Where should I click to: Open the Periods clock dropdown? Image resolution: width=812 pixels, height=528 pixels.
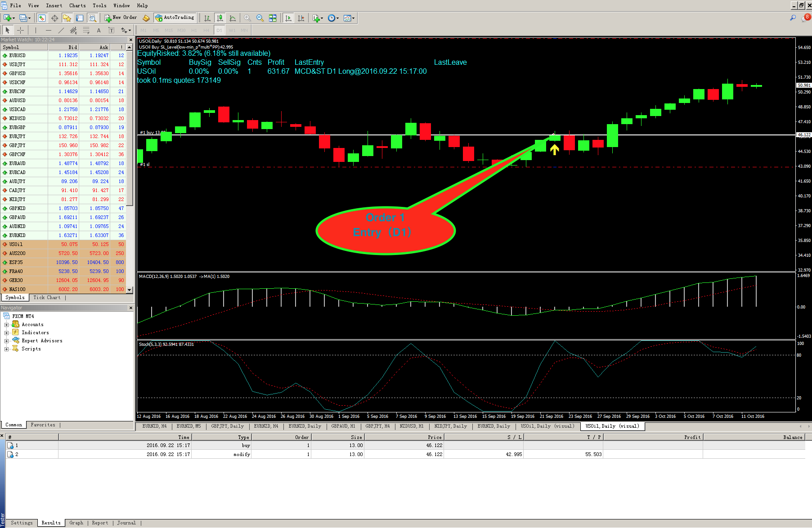coord(333,18)
